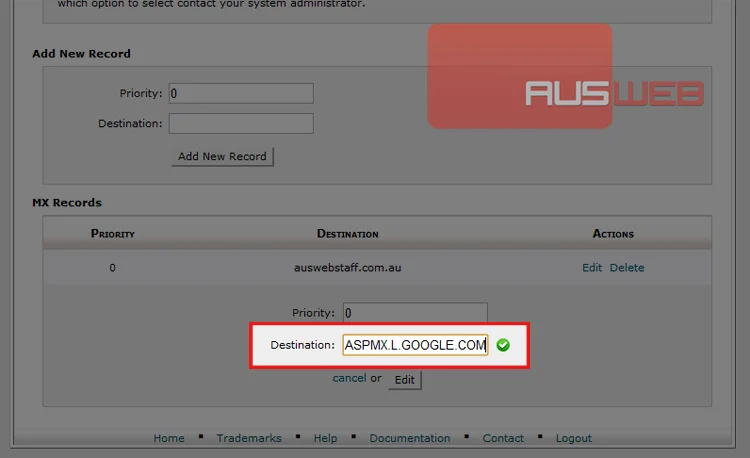The image size is (750, 458).
Task: Click the Destination column header
Action: click(x=348, y=234)
